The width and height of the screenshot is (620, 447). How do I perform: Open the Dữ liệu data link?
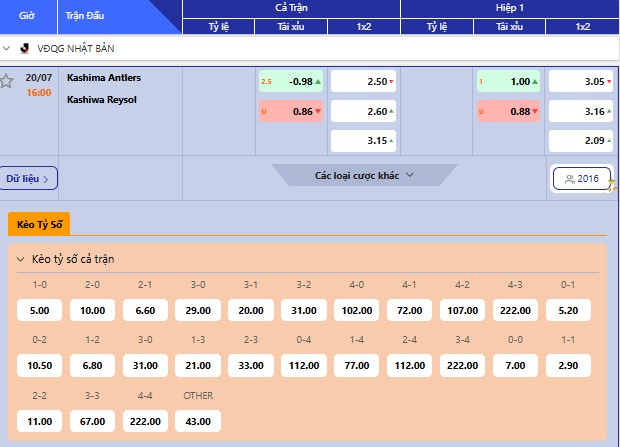(28, 178)
